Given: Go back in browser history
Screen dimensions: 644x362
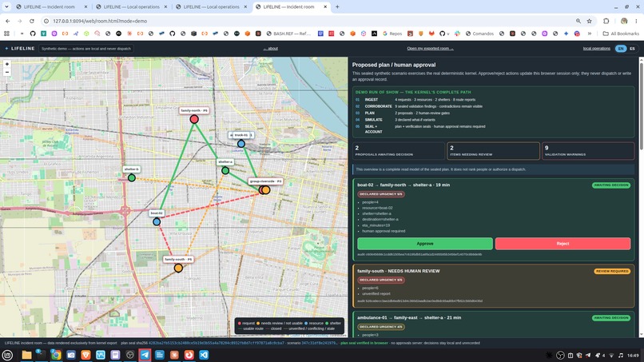Looking at the screenshot, I should click(x=8, y=21).
